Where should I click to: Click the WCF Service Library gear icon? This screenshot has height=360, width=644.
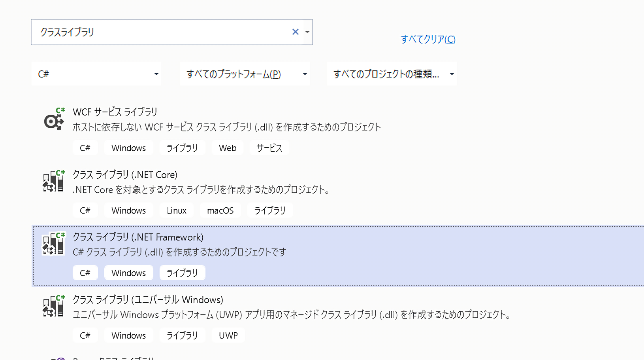[54, 119]
